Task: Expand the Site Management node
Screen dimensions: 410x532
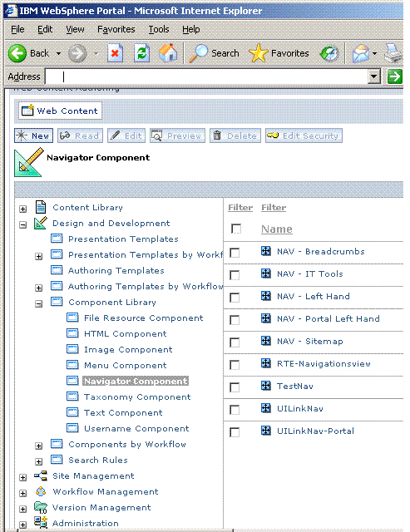Action: (x=22, y=477)
